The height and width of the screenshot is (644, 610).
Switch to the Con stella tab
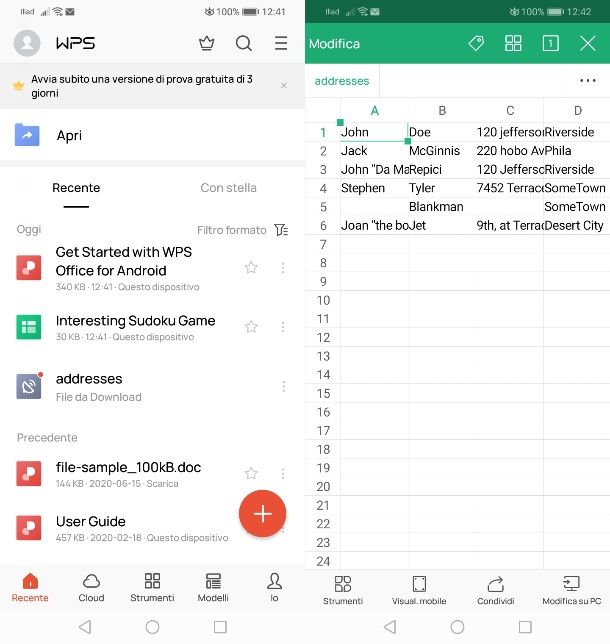pos(228,188)
